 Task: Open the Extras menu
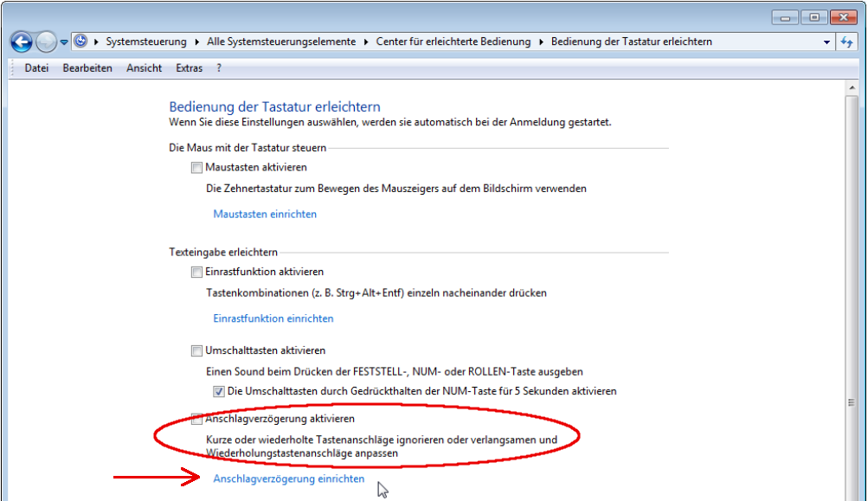[x=190, y=68]
